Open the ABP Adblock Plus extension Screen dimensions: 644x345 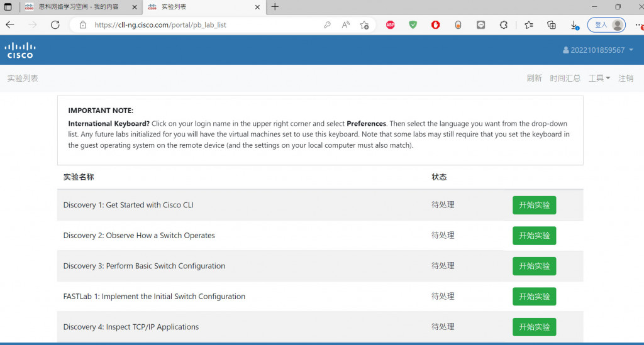coord(390,25)
